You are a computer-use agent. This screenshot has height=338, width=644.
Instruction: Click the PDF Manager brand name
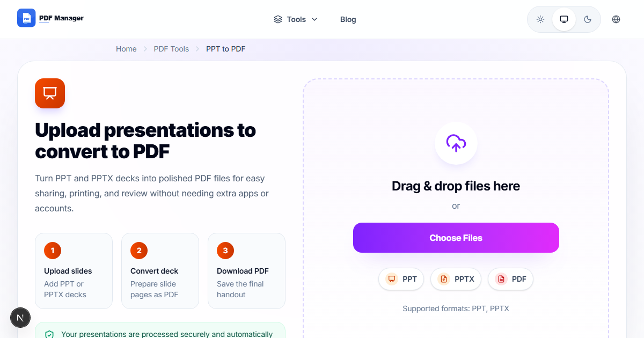pyautogui.click(x=61, y=18)
